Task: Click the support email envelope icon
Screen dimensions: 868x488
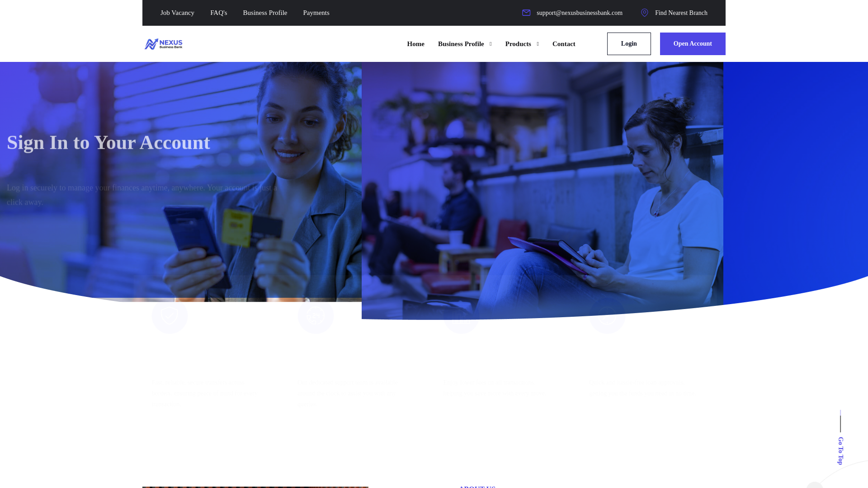Action: tap(526, 13)
